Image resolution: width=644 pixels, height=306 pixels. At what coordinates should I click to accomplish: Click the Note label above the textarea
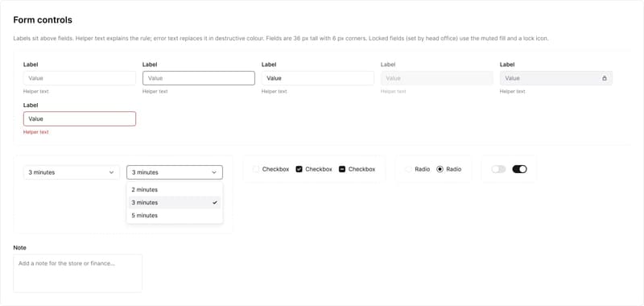click(x=19, y=248)
